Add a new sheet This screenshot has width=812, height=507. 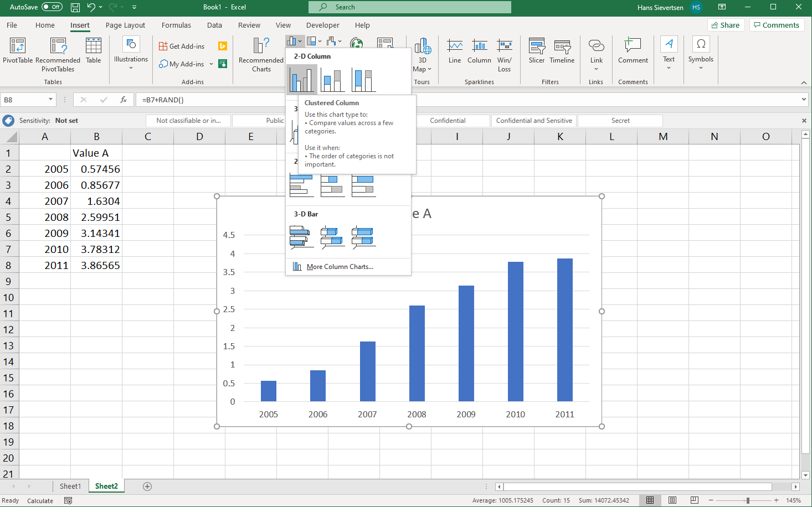pyautogui.click(x=147, y=487)
